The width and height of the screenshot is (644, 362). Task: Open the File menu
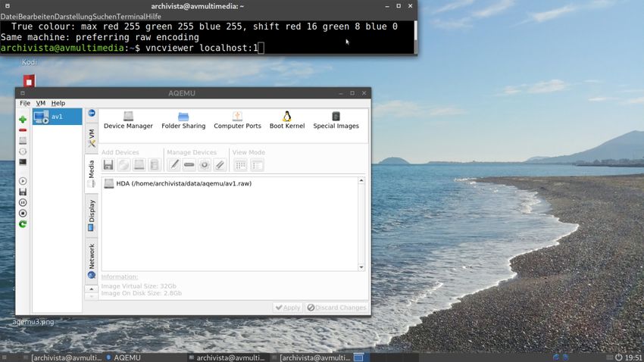(25, 103)
